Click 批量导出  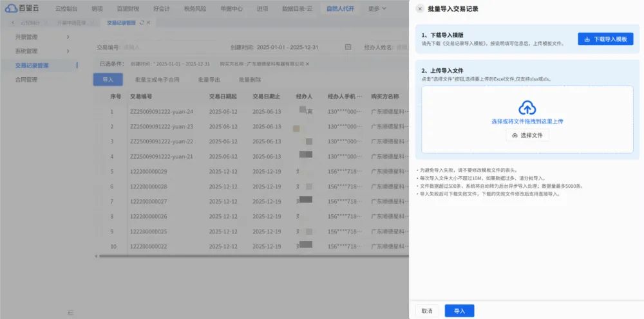click(209, 80)
